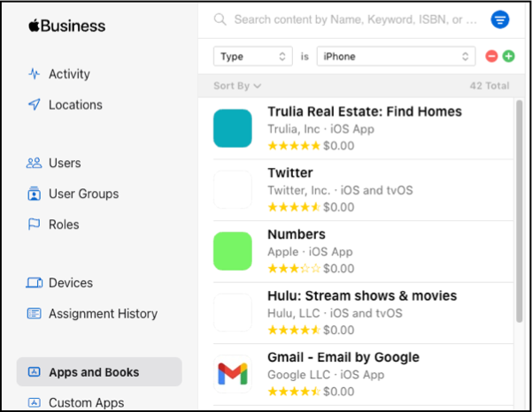Screen dimensions: 532x412
Task: Open Custom Apps in sidebar
Action: [86, 403]
